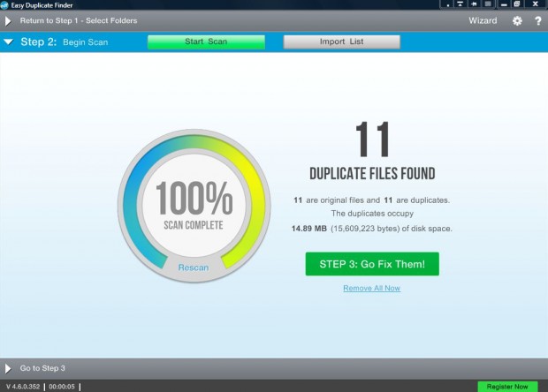Click the SCAN COMPLETE label
The height and width of the screenshot is (392, 548).
click(x=194, y=225)
